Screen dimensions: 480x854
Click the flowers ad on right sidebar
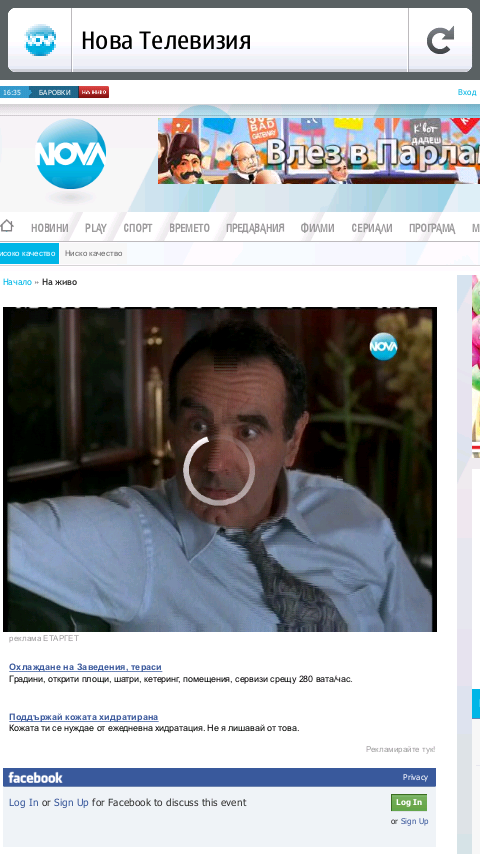click(x=476, y=366)
